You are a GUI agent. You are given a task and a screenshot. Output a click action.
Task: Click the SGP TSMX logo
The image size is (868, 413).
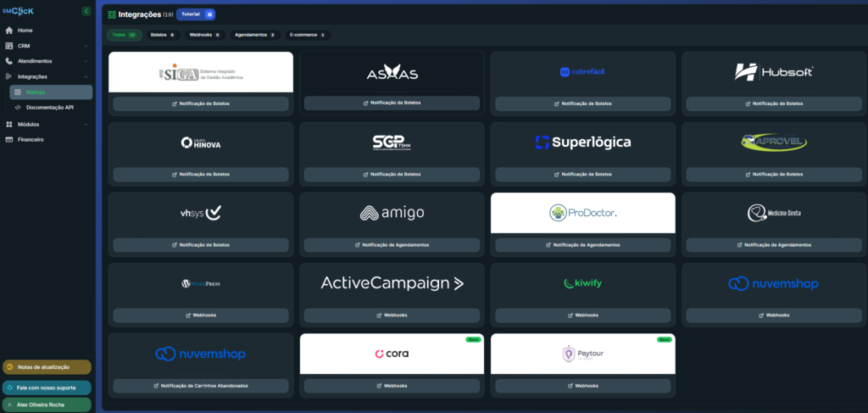pos(392,142)
